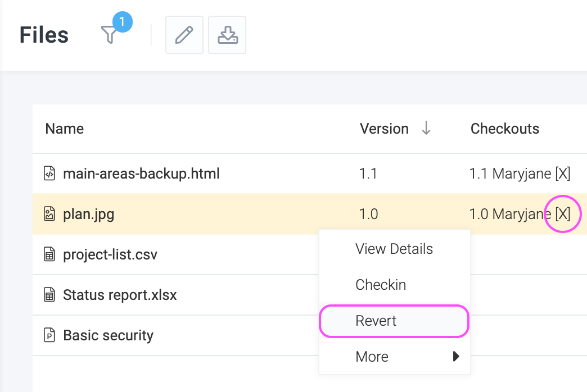Viewport: 587px width, 392px height.
Task: Click the plan.jpg image file icon
Action: pos(49,214)
